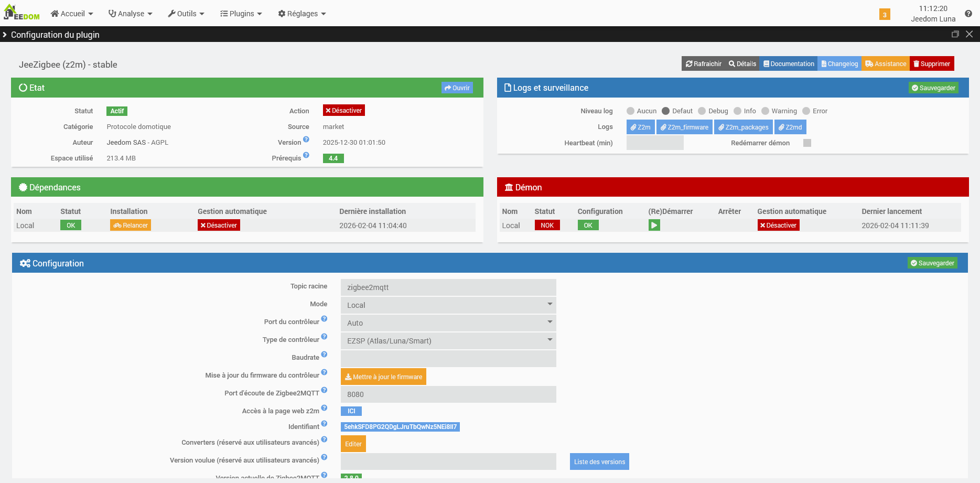The image size is (980, 483).
Task: Click help icon for firmware update
Action: coord(324,372)
